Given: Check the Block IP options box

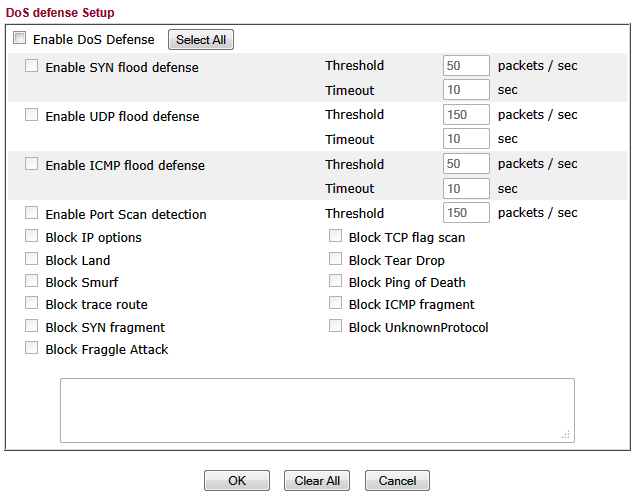Looking at the screenshot, I should point(32,237).
